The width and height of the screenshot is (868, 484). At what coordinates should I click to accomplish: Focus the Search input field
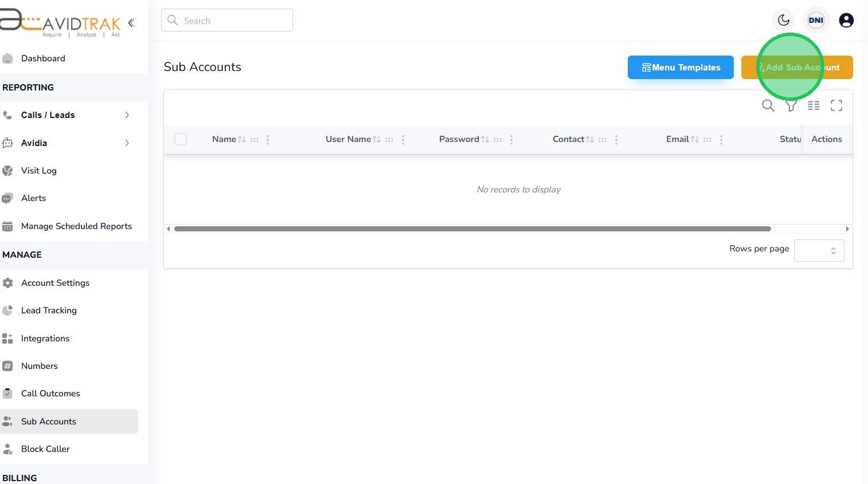(227, 20)
